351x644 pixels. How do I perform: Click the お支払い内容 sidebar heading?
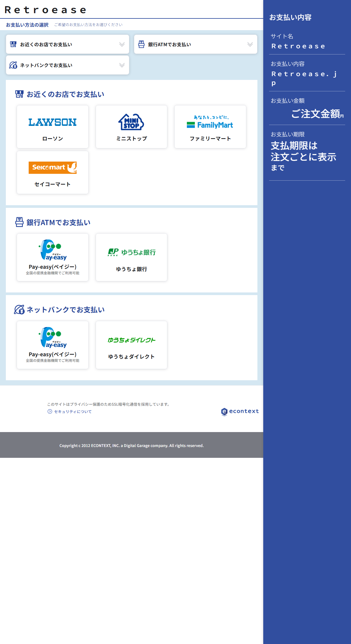point(290,17)
